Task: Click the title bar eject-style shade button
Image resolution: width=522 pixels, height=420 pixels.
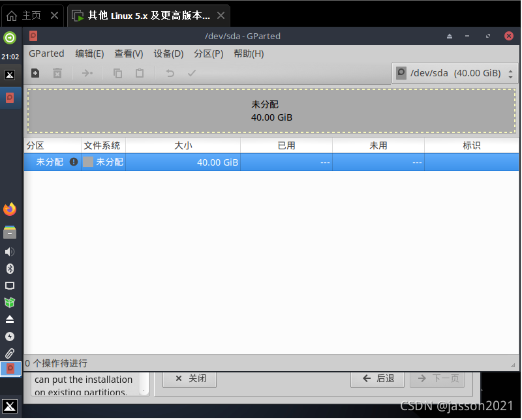Action: click(x=450, y=36)
